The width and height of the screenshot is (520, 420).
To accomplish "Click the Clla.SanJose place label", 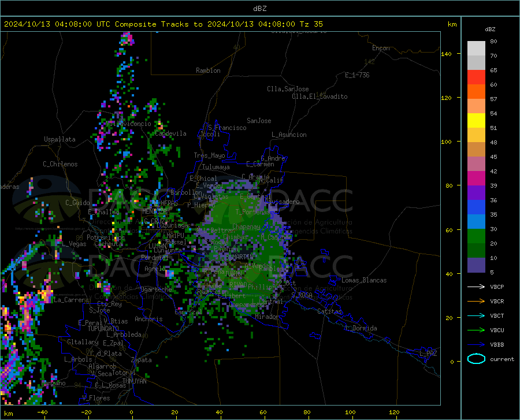I will click(288, 89).
